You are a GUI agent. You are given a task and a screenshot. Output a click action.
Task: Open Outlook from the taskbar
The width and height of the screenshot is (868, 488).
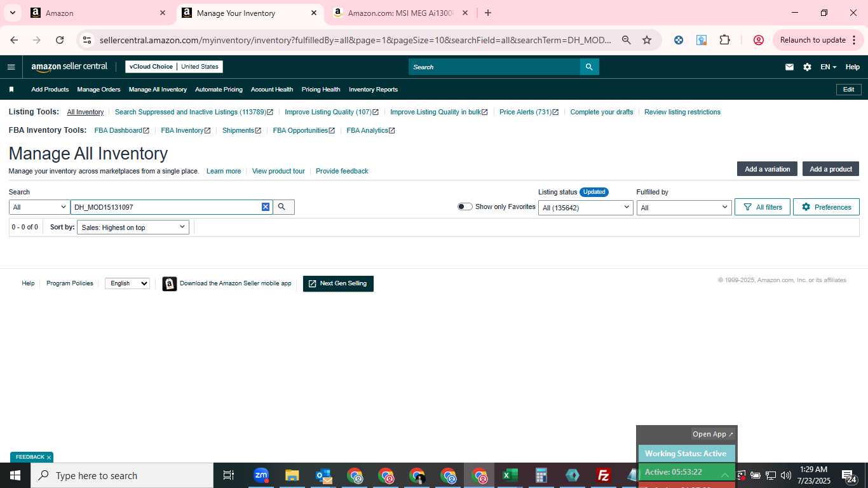323,475
